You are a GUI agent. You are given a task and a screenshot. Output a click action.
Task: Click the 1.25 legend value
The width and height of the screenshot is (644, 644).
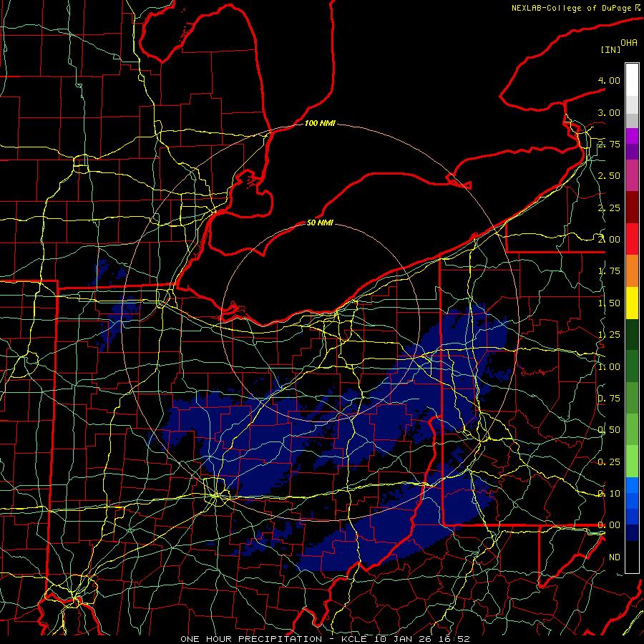pos(609,335)
